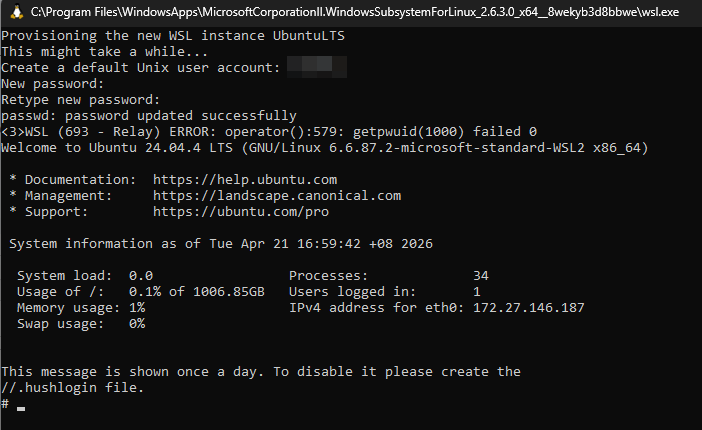
Task: Click the System load value 0.0
Action: 141,276
